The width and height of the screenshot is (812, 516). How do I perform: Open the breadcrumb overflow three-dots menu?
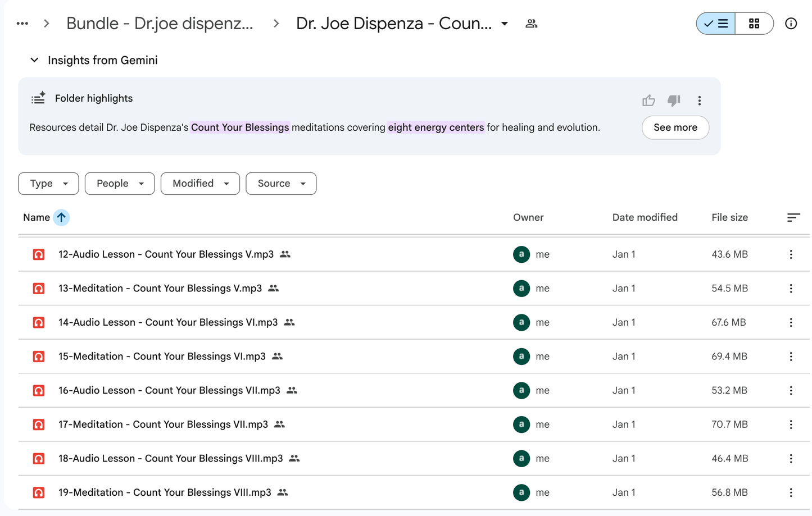[22, 24]
